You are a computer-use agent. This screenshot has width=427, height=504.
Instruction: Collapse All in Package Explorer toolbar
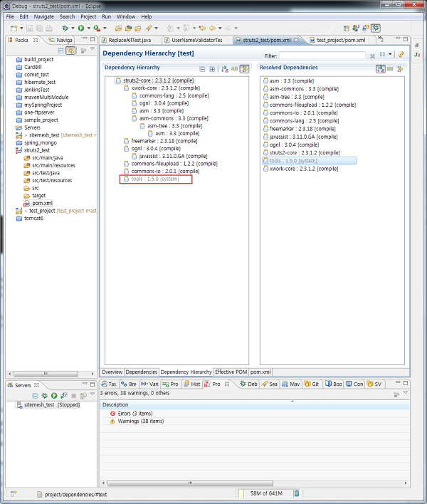[x=60, y=51]
